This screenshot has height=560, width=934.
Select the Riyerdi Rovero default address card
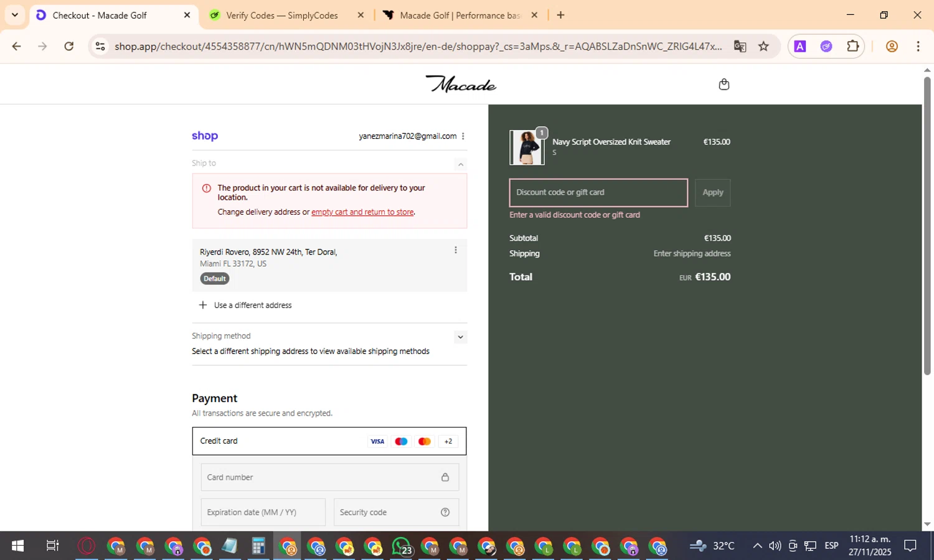coord(329,265)
